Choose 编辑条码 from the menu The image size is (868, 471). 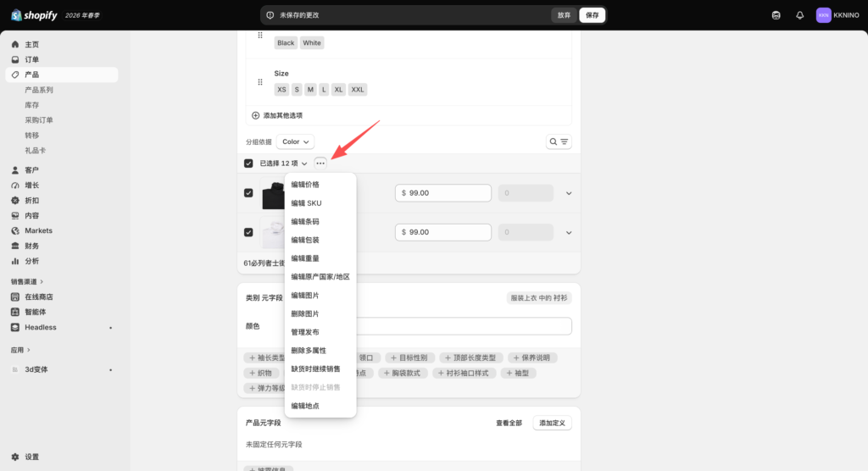320,221
